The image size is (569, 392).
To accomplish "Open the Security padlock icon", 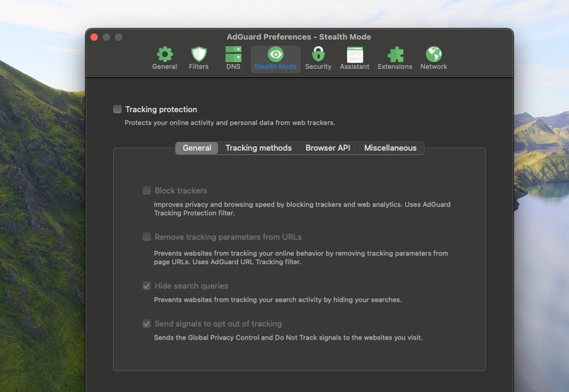I will (318, 54).
